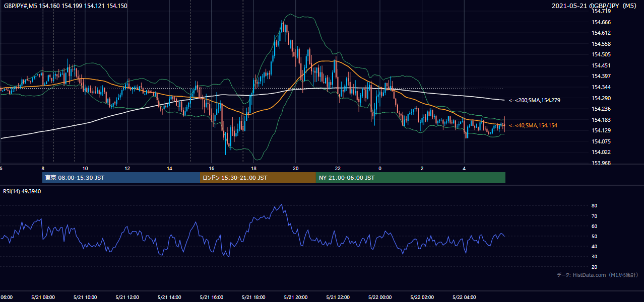Click the 5/21 12:00 bottom time label

tap(127, 297)
